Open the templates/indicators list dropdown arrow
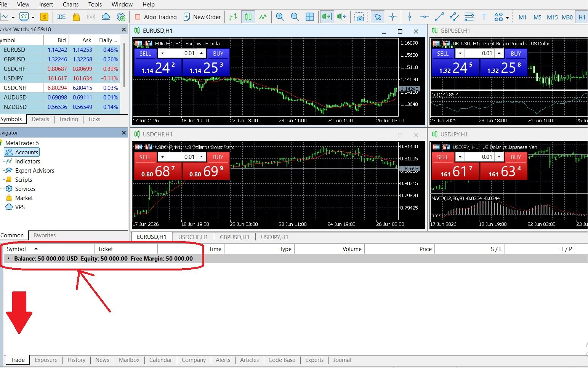 point(33,17)
